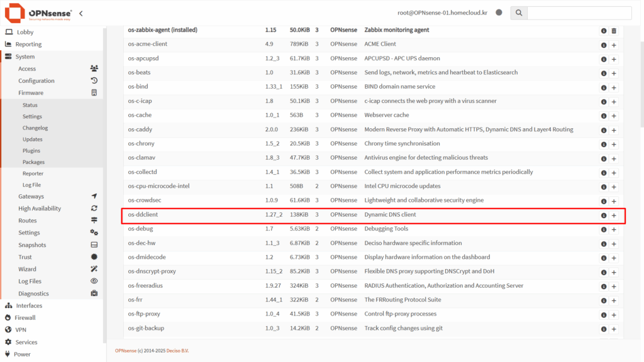Screen dimensions: 644x362
Task: Click info icon for os-ddclient plugin
Action: [x=604, y=216]
